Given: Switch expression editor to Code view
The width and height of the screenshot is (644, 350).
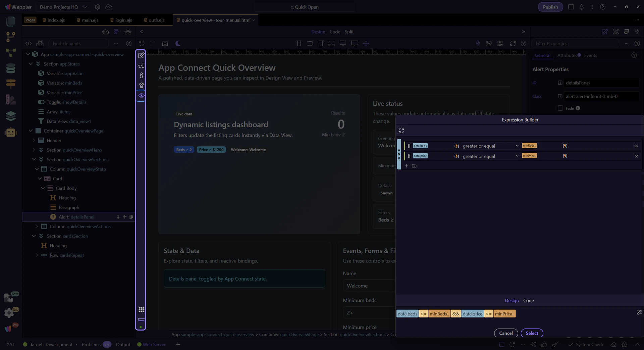Looking at the screenshot, I should pos(528,301).
